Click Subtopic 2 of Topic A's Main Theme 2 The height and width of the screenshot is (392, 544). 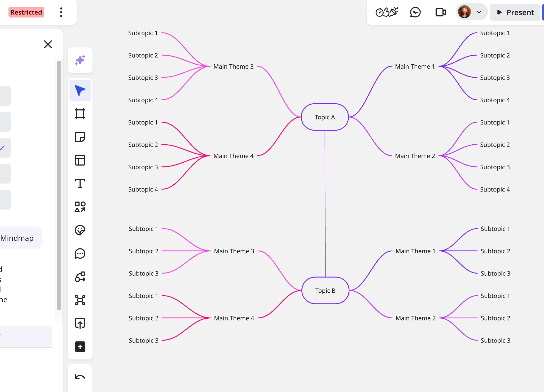(x=495, y=145)
